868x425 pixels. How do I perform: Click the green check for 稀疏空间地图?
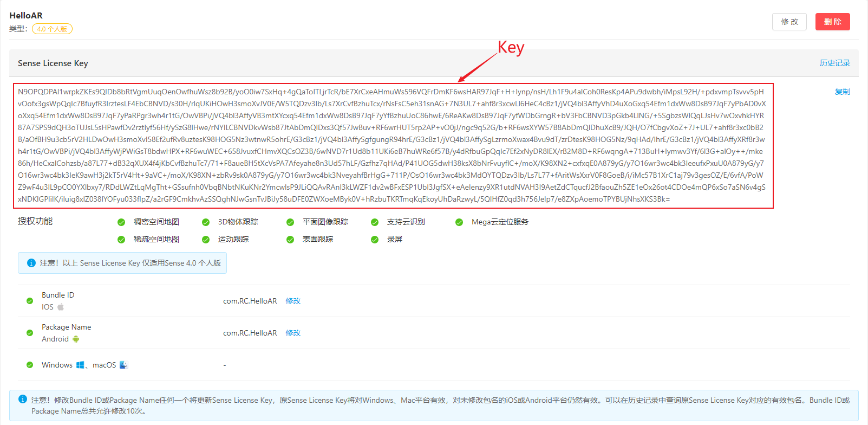(121, 240)
